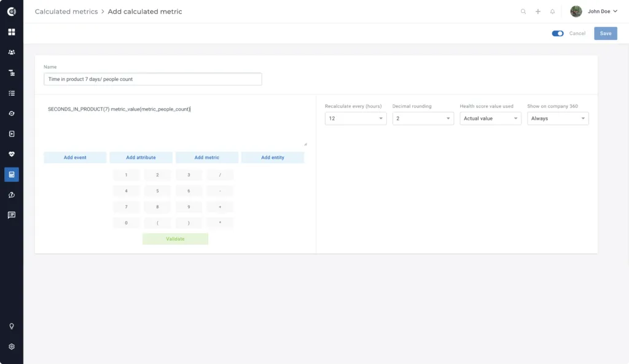
Task: Open the help chat sidebar icon
Action: coord(12,195)
